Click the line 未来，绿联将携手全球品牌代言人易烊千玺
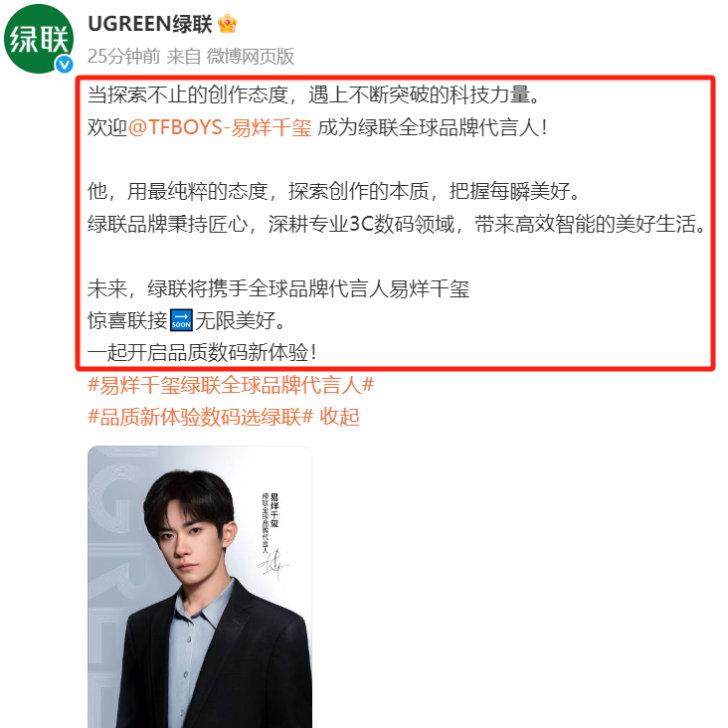 [x=278, y=288]
